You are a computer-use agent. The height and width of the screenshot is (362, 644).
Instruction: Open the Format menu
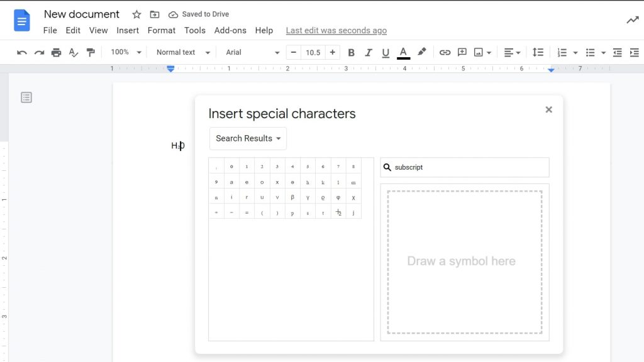[161, 30]
